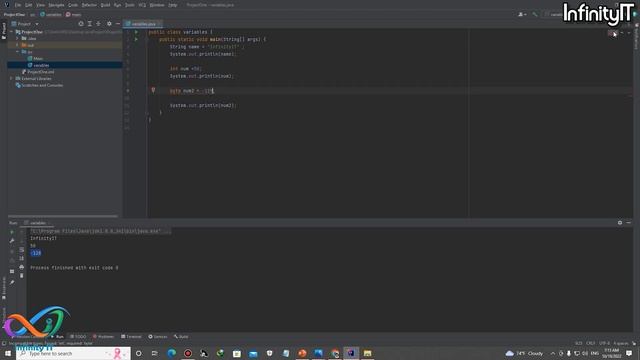
Task: Open the TODO tool window tab
Action: click(78, 337)
